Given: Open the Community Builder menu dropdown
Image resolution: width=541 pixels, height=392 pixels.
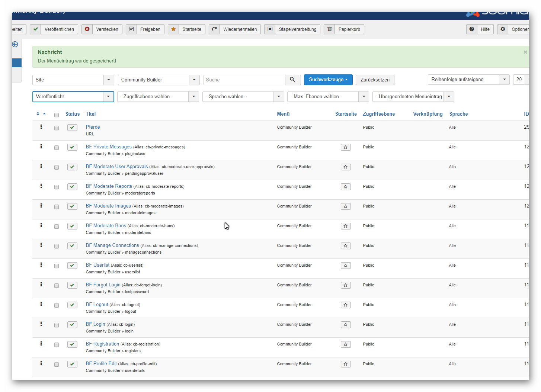Looking at the screenshot, I should (x=159, y=80).
